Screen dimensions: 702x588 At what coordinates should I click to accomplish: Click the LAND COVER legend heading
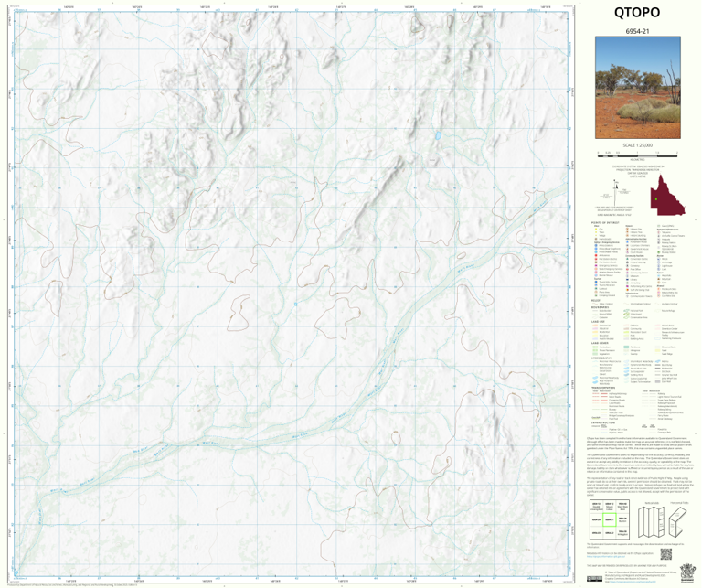pyautogui.click(x=600, y=344)
